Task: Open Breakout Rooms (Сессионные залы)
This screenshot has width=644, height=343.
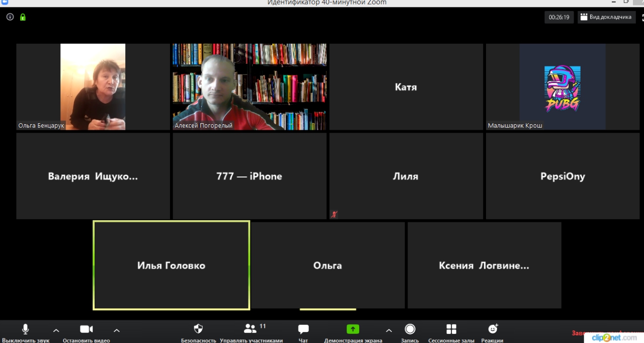Action: 451,329
